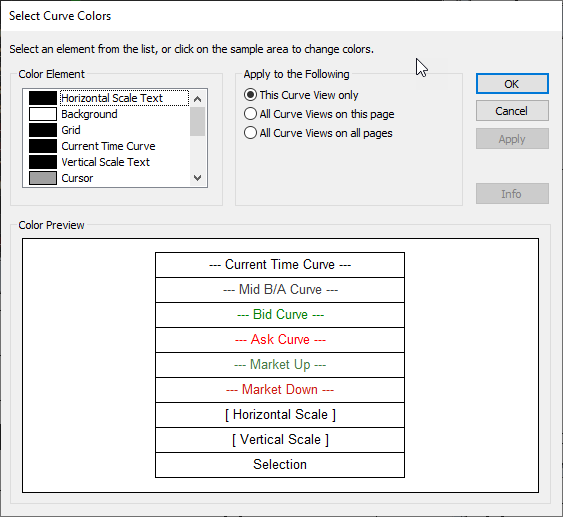Viewport: 563px width, 517px height.
Task: Click the Color Element scrollbar thumb
Action: pyautogui.click(x=197, y=121)
